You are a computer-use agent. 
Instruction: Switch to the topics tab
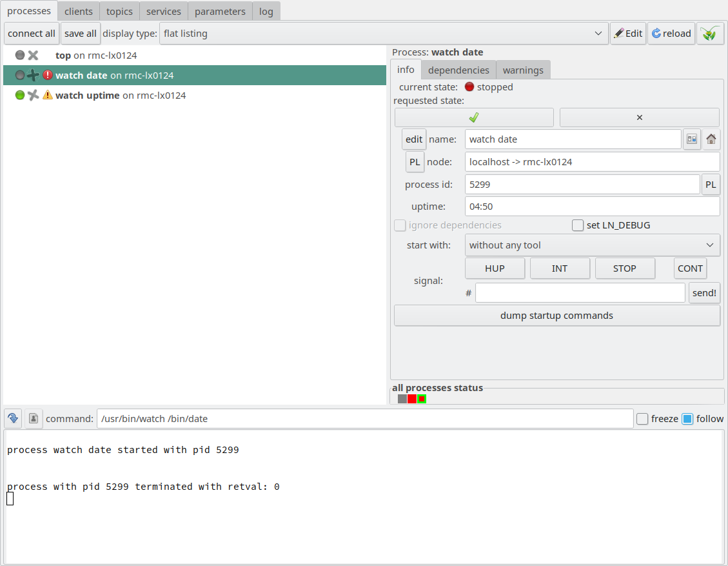point(119,12)
